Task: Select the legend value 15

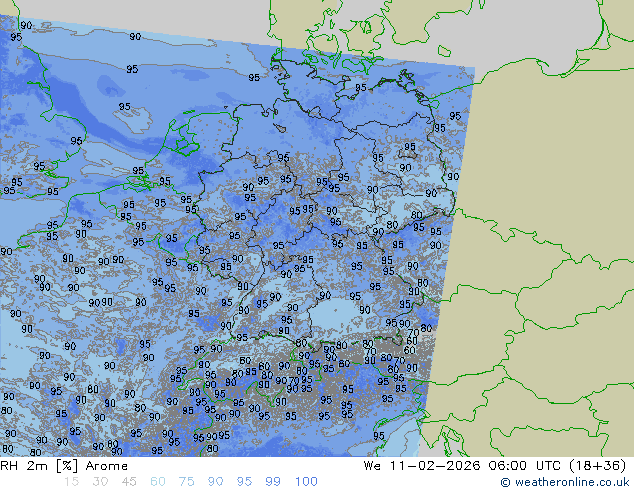Action: click(71, 482)
